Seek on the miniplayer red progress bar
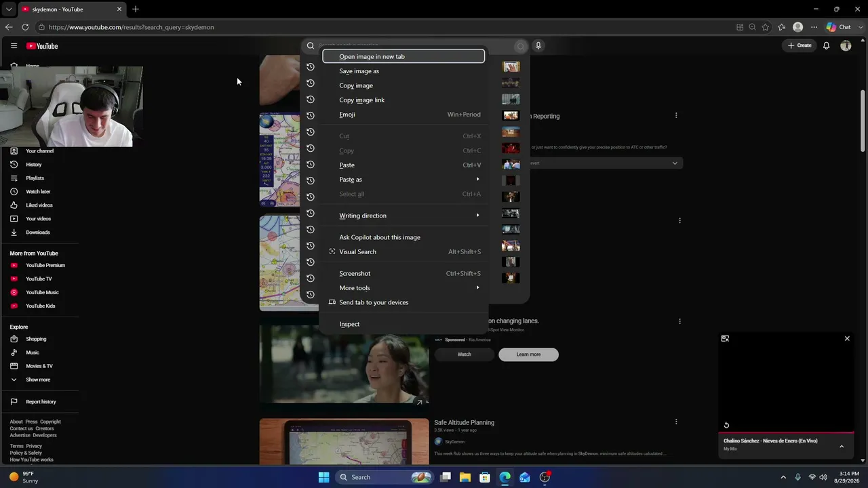Image resolution: width=868 pixels, height=488 pixels. (786, 432)
